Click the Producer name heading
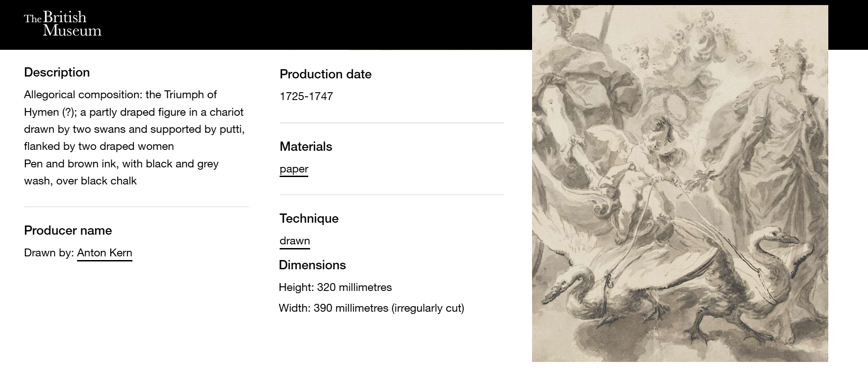Image resolution: width=868 pixels, height=379 pixels. click(68, 231)
